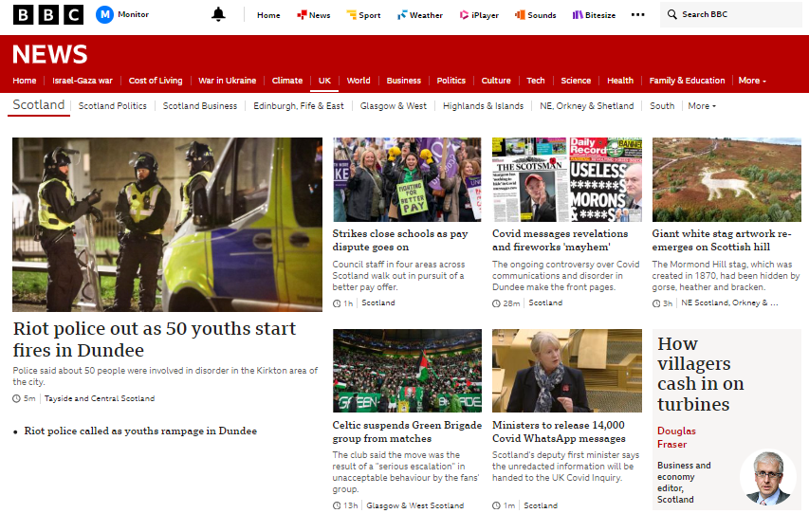Image resolution: width=809 pixels, height=532 pixels.
Task: Click the Bitesize icon in top bar
Action: tap(578, 15)
